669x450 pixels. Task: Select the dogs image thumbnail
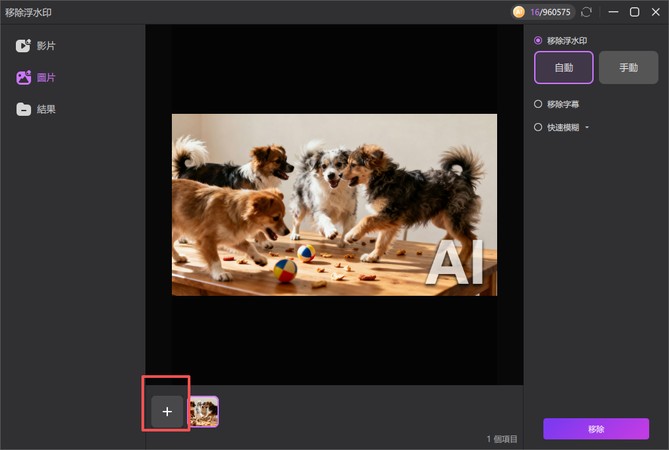204,411
